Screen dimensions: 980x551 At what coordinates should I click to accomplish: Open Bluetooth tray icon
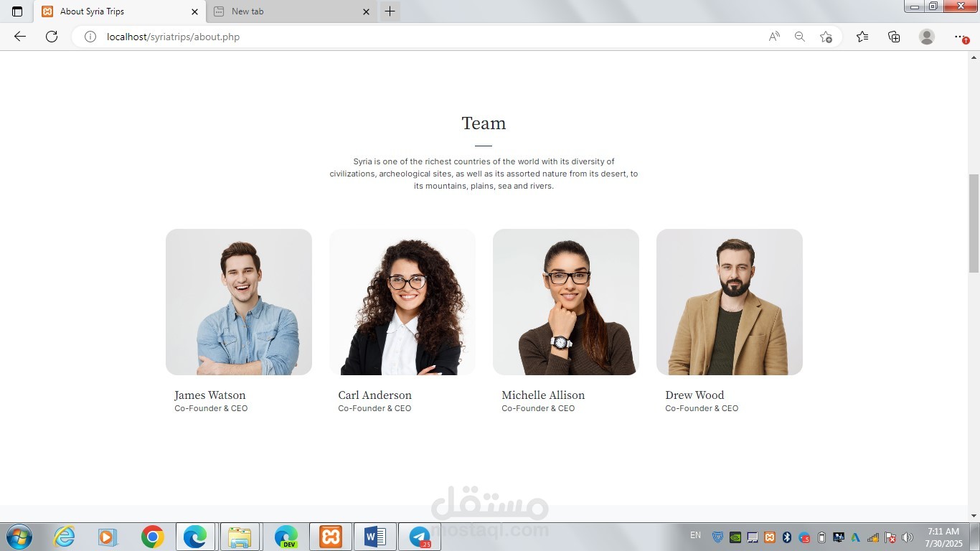pyautogui.click(x=787, y=537)
